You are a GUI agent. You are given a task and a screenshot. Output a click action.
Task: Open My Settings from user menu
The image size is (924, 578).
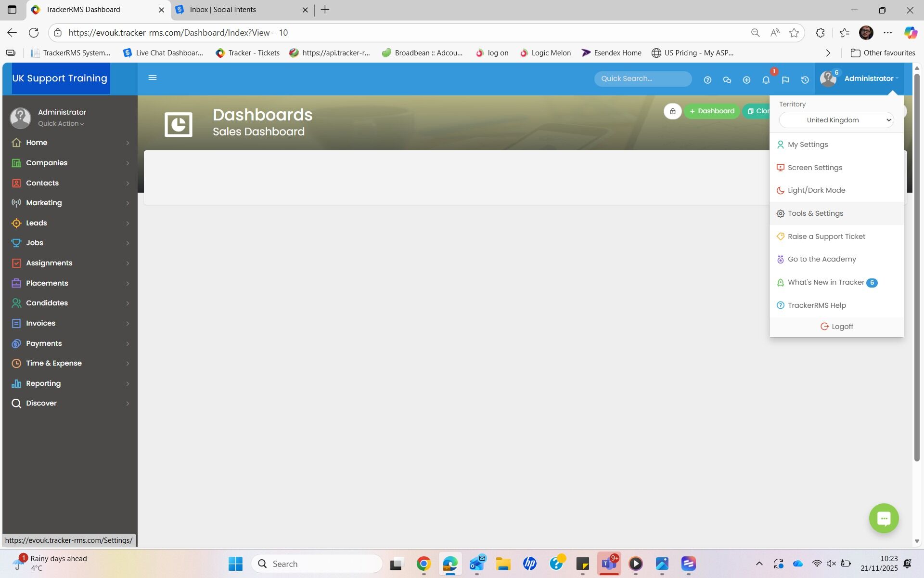tap(808, 144)
